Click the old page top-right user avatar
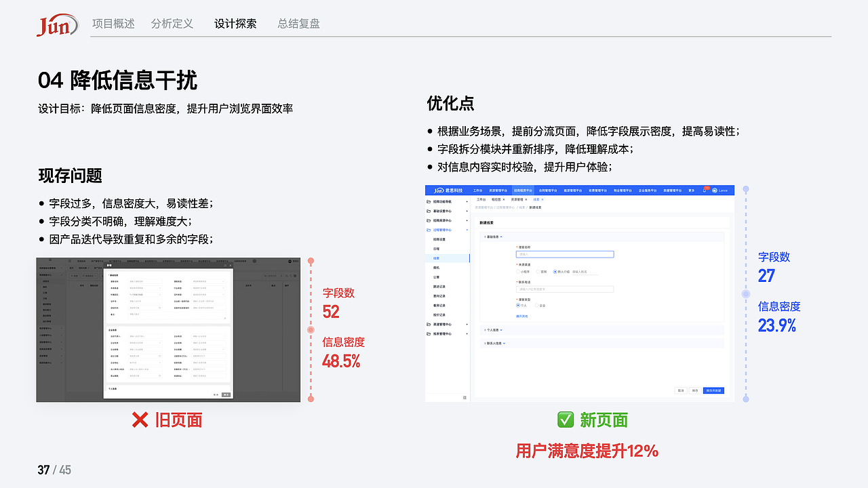 pos(290,261)
